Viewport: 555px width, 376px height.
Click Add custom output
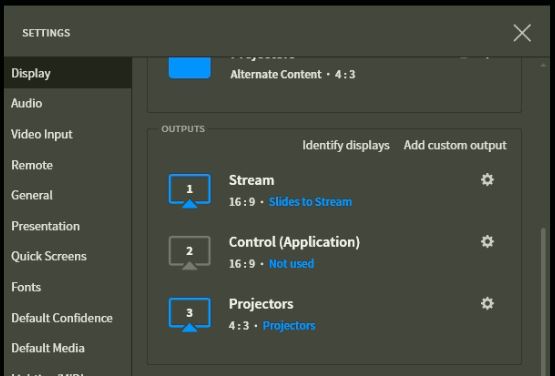point(455,145)
